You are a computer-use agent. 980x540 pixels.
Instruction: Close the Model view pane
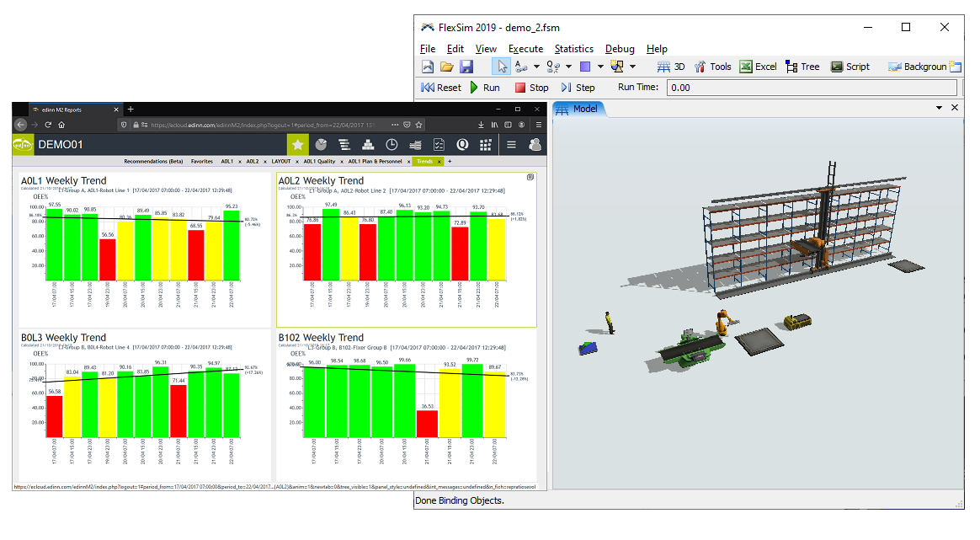click(955, 108)
